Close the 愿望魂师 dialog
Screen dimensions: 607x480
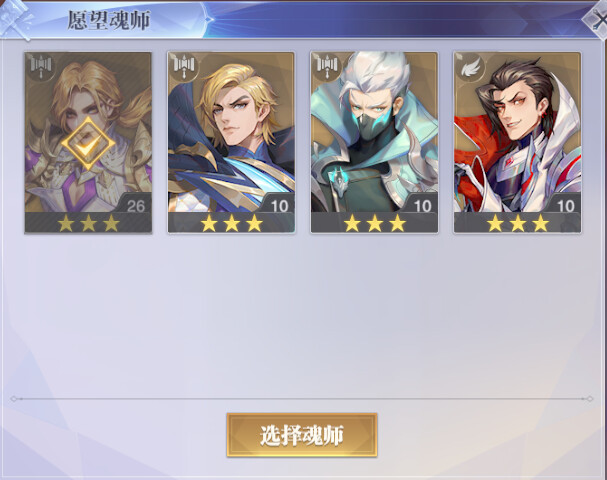(x=596, y=20)
